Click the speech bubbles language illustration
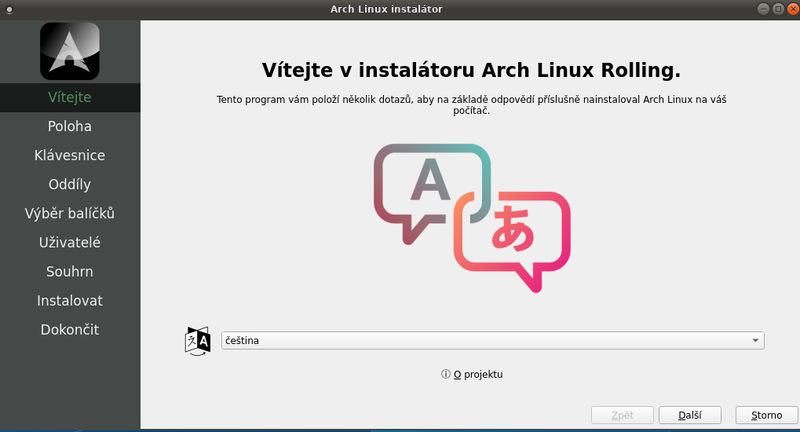Viewport: 800px width, 432px height. coord(471,217)
